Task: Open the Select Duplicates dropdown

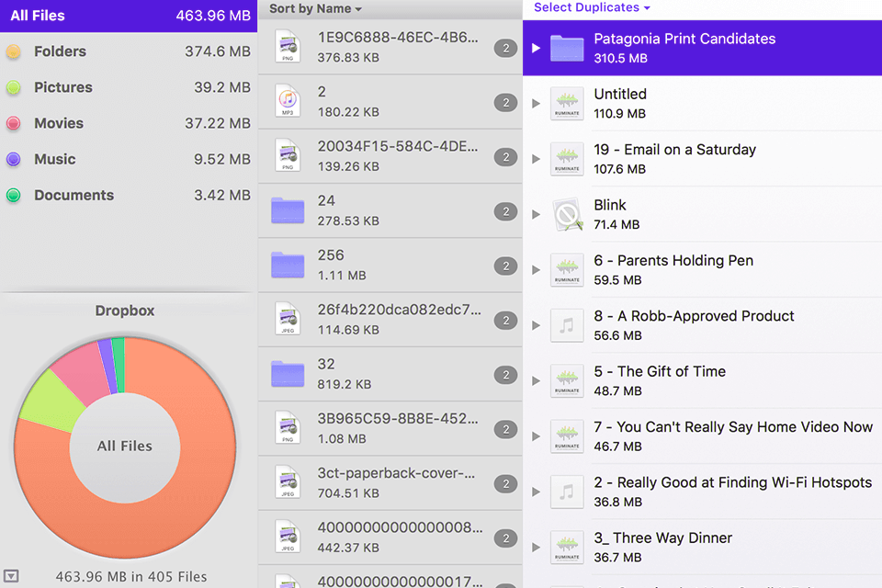Action: (x=591, y=7)
